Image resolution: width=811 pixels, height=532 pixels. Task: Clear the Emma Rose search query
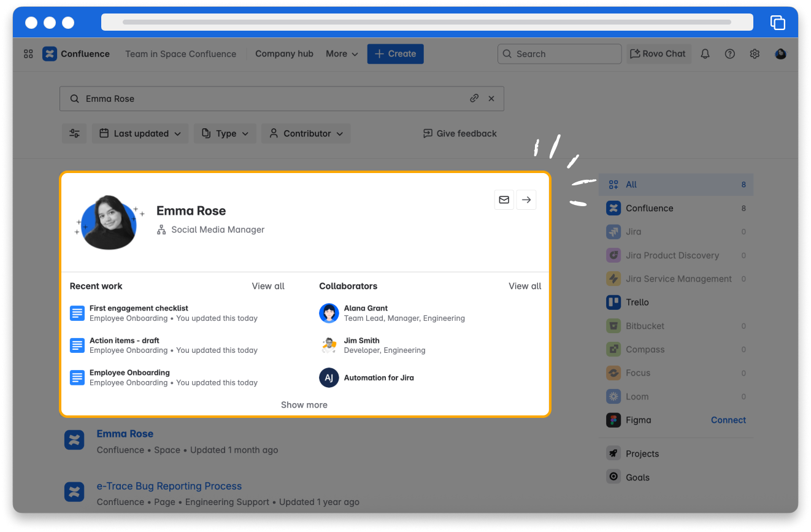click(x=491, y=98)
